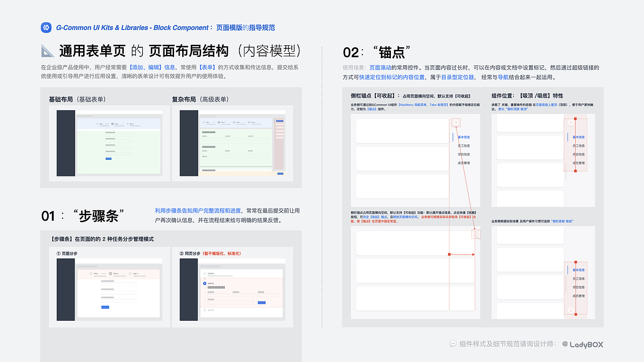
Task: Click the blue text 指导规范 in header
Action: point(262,28)
